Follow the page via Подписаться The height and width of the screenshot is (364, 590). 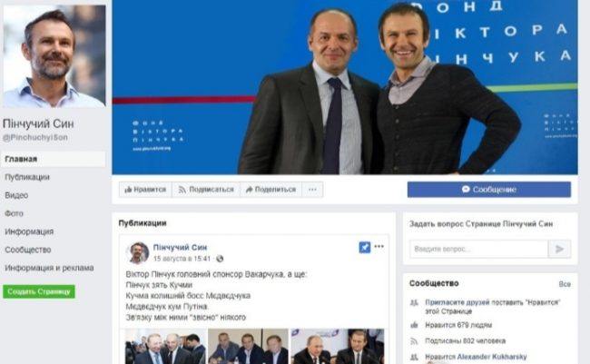coord(206,190)
